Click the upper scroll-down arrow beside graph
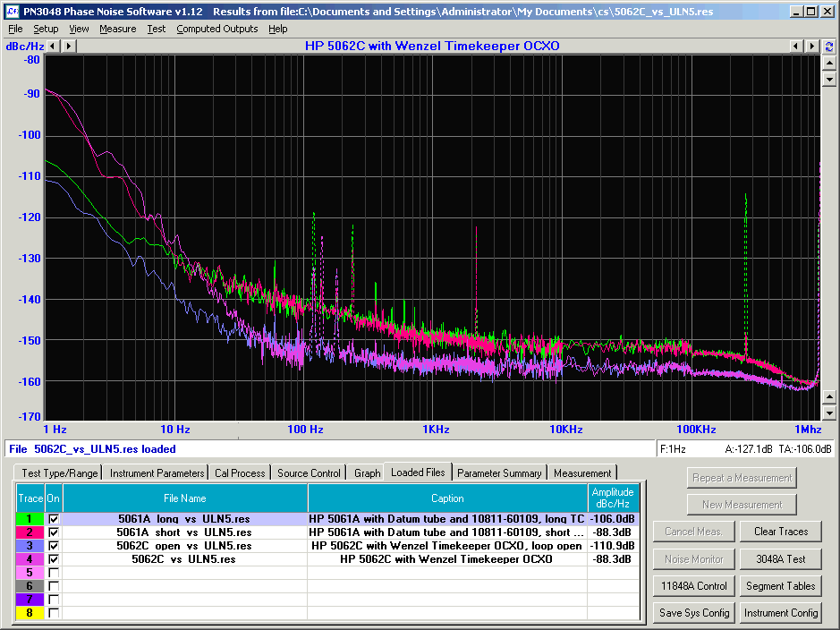 829,80
